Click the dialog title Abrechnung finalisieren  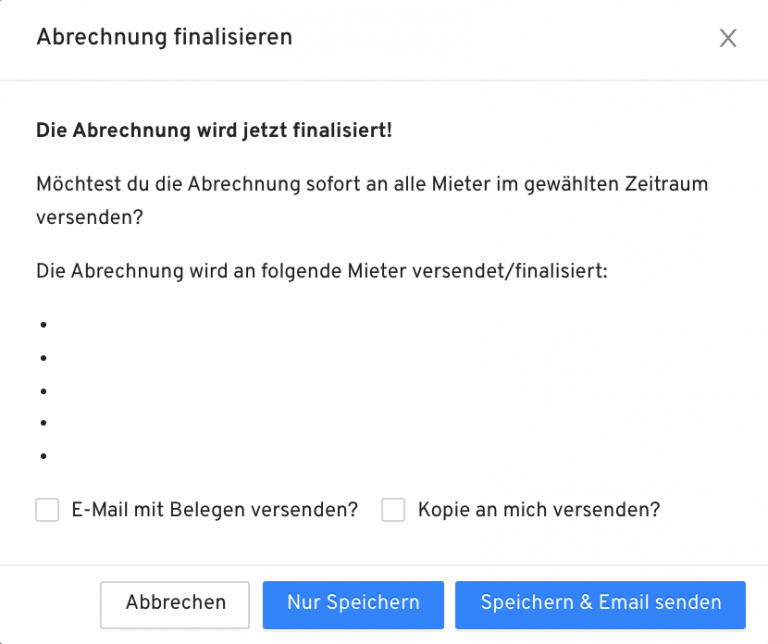point(164,38)
